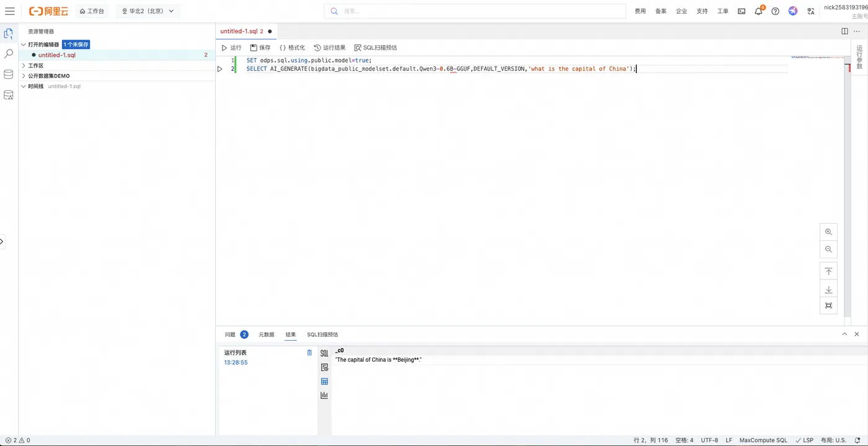Screen dimensions: 868x446
Task: Open the Explorer file panel icon
Action: click(x=9, y=33)
